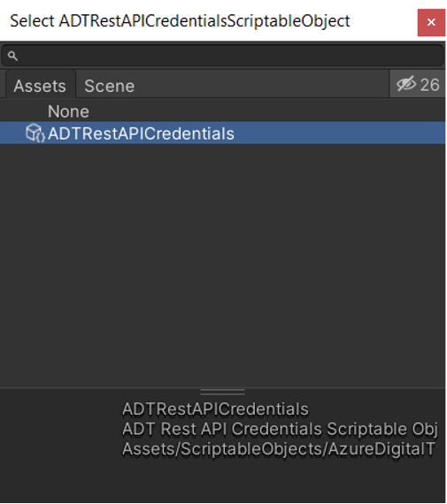Click the ADT Rest API Credentials type label
The image size is (447, 504).
click(x=280, y=429)
